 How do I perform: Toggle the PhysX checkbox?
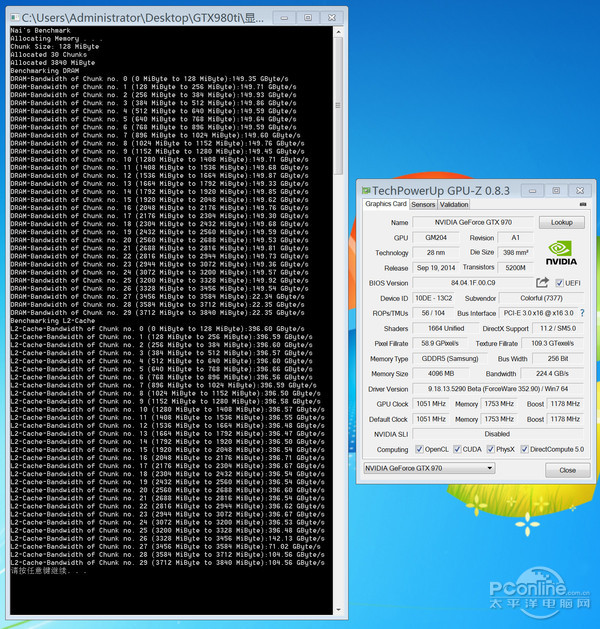pyautogui.click(x=491, y=449)
